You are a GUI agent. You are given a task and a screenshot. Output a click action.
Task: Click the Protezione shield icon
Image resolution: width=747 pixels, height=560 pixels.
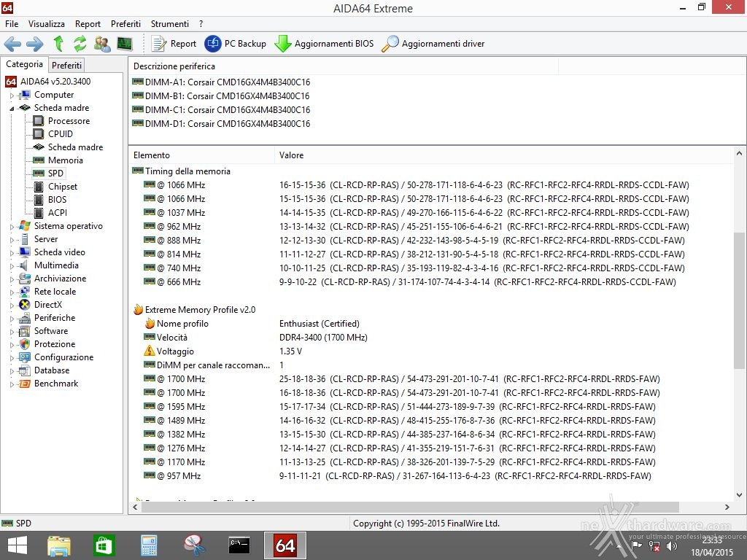coord(24,344)
